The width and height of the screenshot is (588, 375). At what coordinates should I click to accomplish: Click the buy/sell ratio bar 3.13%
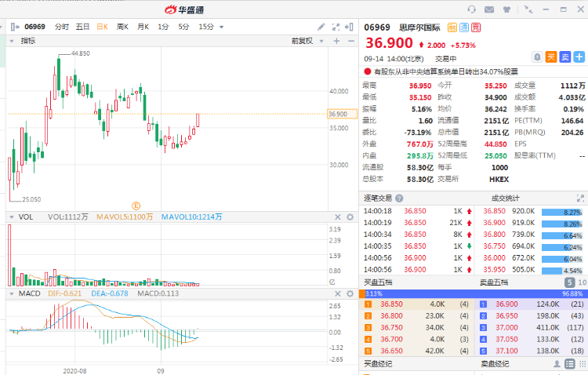[474, 293]
